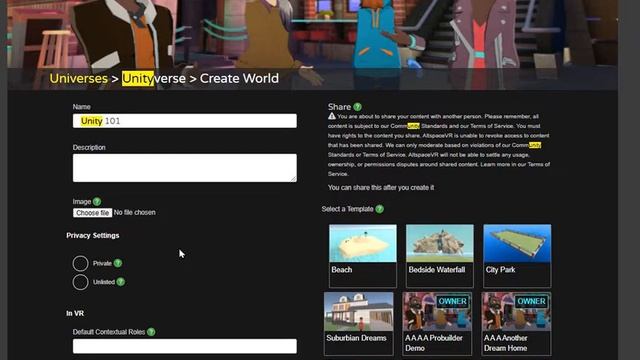Open the help icon for Select a Template

380,209
